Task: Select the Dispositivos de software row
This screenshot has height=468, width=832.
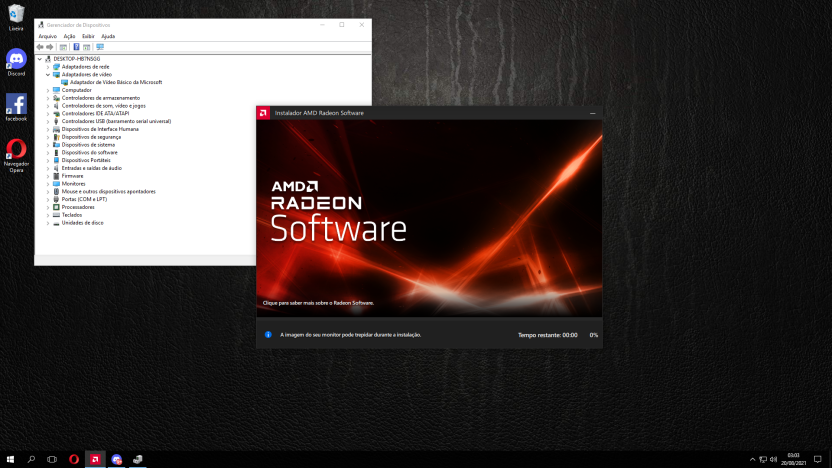Action: coord(90,152)
